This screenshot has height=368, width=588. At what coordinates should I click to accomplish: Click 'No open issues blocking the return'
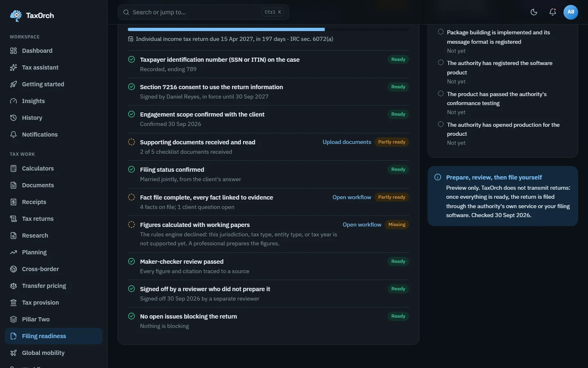click(x=188, y=316)
